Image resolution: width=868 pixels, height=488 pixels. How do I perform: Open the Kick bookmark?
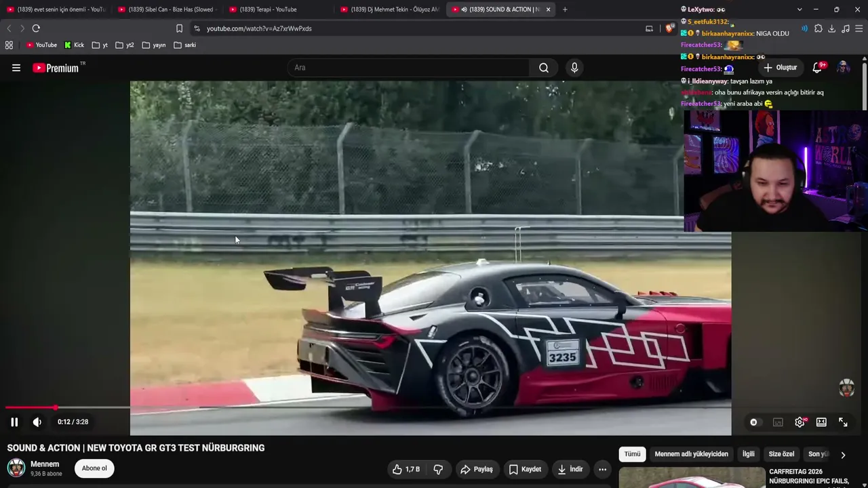click(74, 45)
